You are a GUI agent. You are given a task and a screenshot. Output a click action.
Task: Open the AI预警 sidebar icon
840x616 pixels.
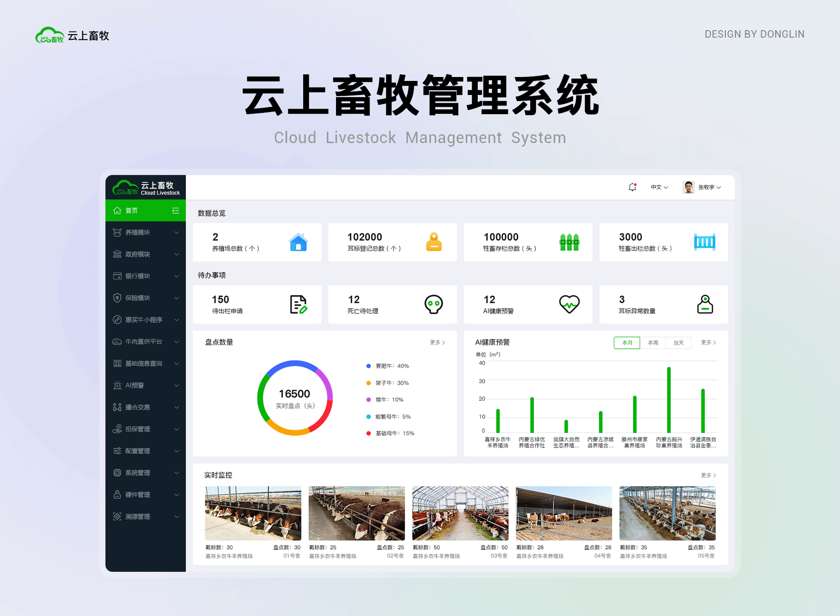point(117,385)
